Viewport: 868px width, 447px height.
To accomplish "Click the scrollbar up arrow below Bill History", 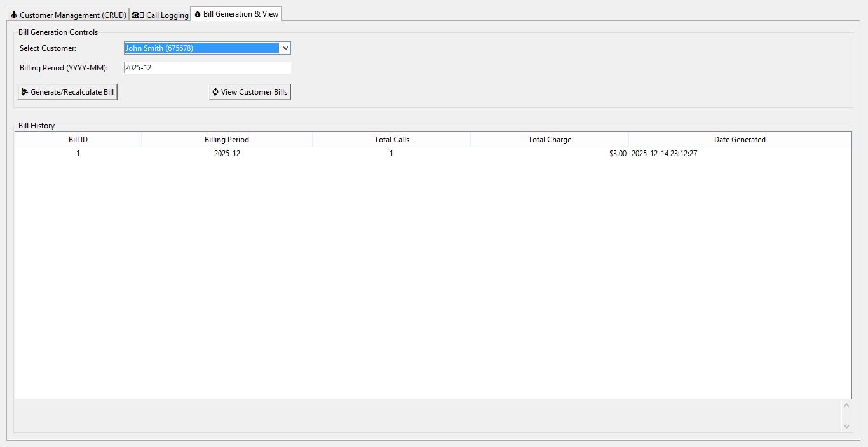I will pos(846,405).
